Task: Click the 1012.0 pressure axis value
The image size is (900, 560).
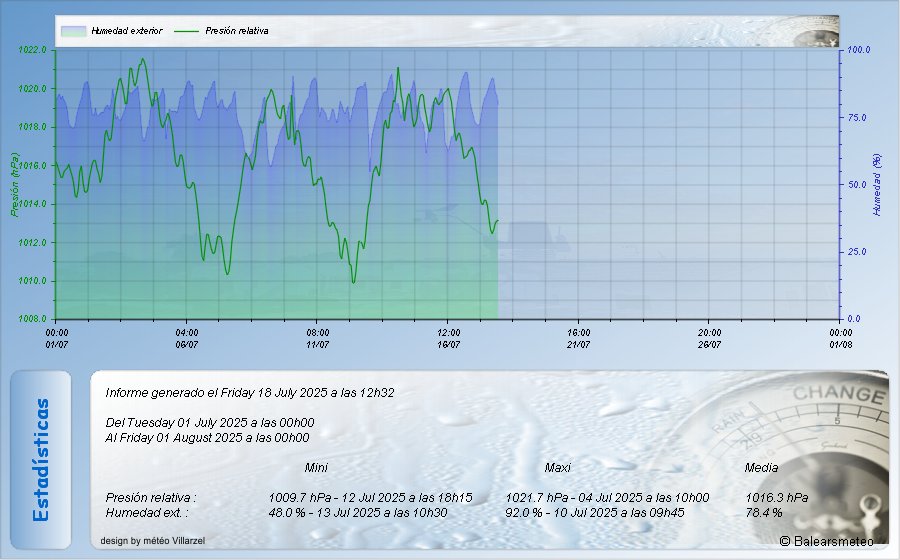Action: pos(32,242)
